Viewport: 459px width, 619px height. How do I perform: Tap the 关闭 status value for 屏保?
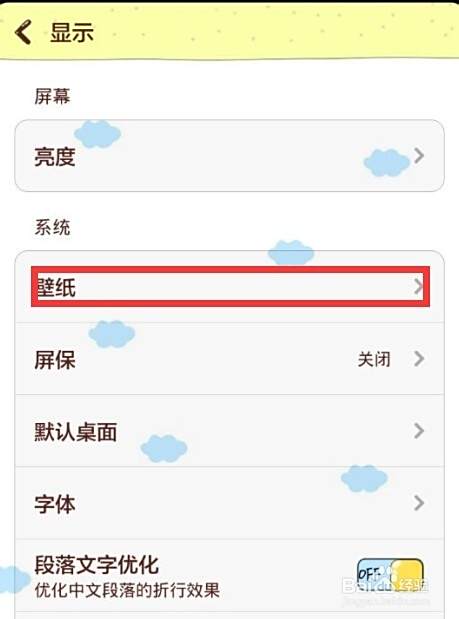pyautogui.click(x=374, y=359)
